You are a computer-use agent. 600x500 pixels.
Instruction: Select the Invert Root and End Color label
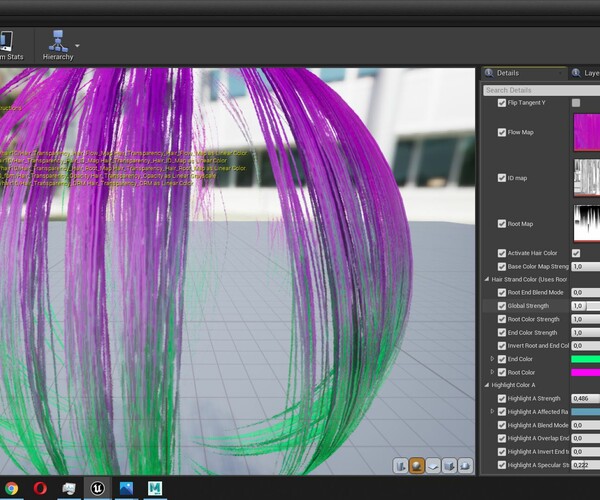tap(538, 346)
